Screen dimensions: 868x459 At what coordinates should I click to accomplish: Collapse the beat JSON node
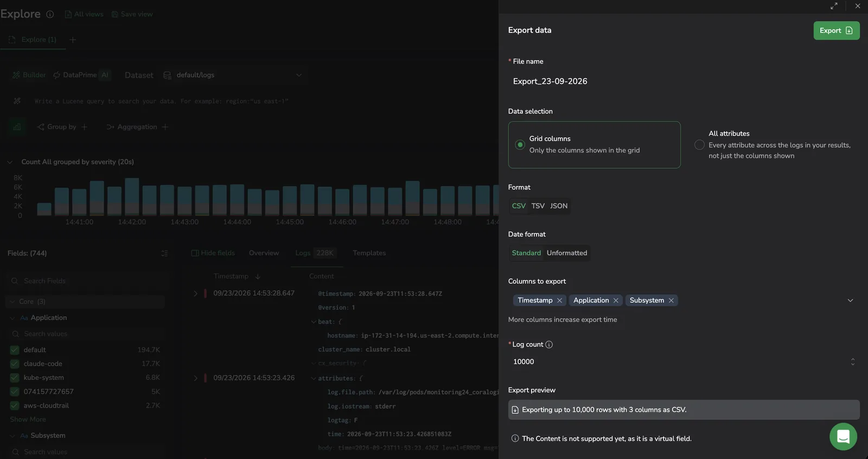[x=314, y=322]
